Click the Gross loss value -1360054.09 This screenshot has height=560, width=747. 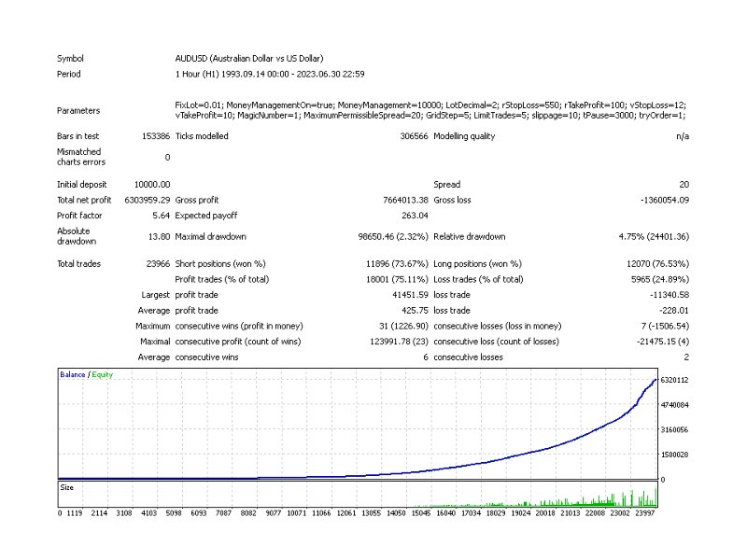[665, 201]
